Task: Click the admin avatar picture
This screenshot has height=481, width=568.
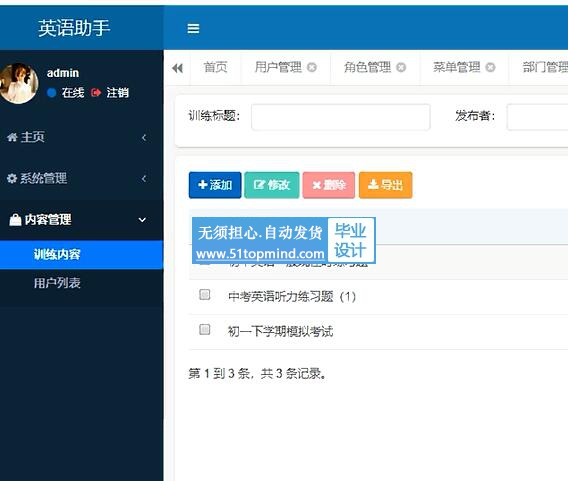Action: pos(18,83)
